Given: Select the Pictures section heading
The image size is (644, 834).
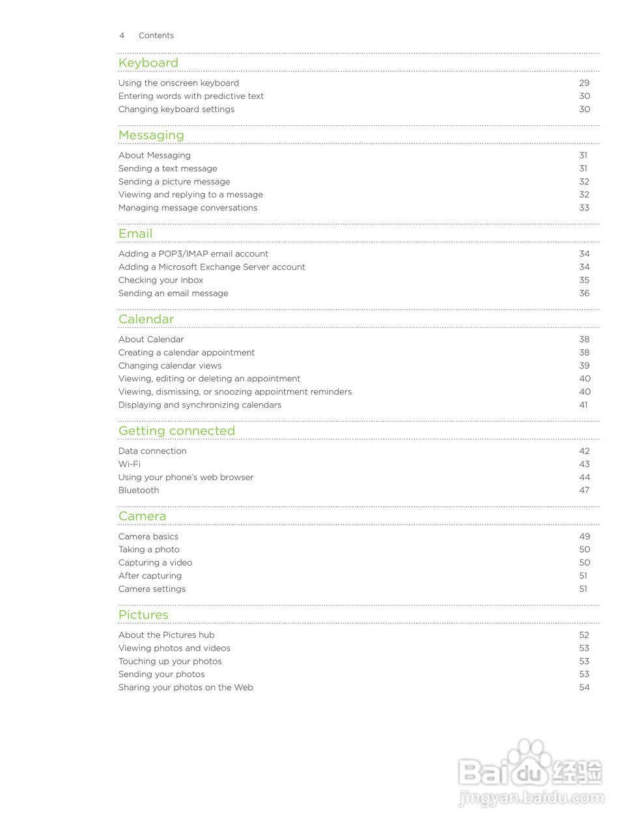Looking at the screenshot, I should [x=143, y=614].
